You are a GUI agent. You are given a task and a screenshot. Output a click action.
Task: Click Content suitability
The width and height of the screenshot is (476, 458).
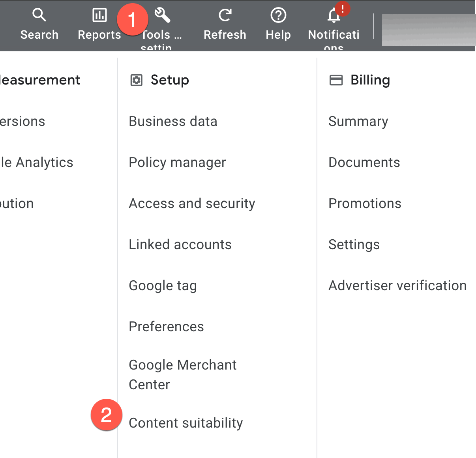[186, 422]
